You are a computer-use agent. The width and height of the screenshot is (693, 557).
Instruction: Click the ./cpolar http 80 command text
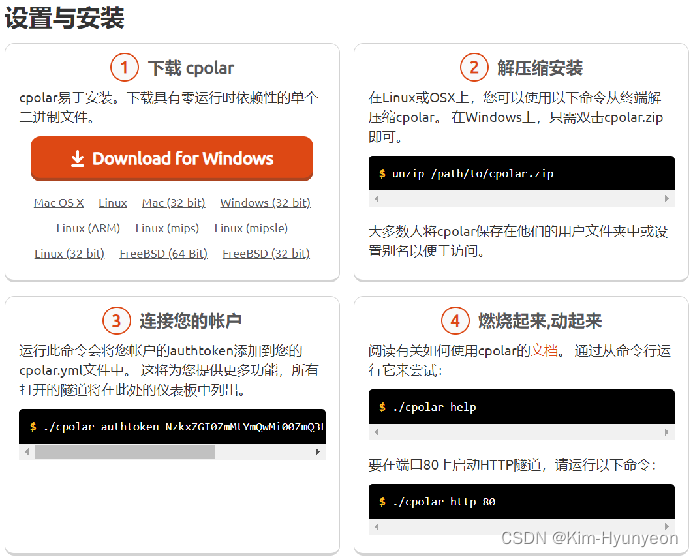coord(444,501)
